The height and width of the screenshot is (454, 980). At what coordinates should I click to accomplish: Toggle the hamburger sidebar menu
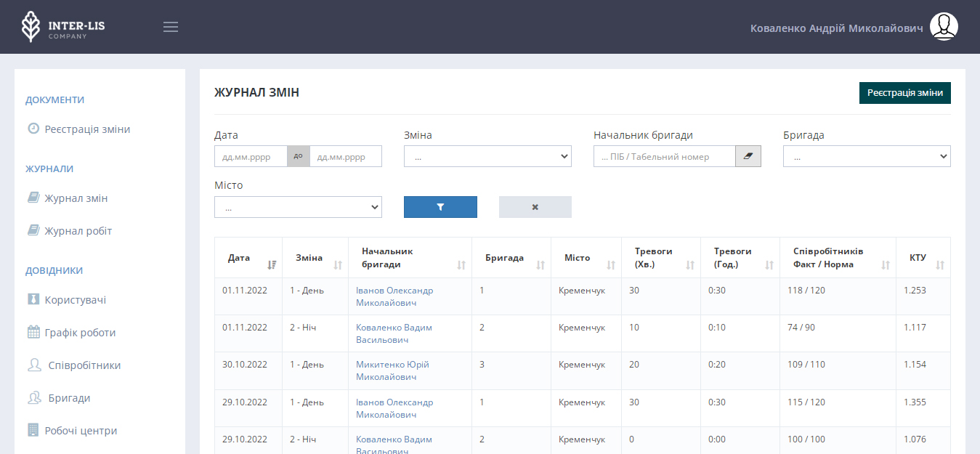(x=171, y=27)
